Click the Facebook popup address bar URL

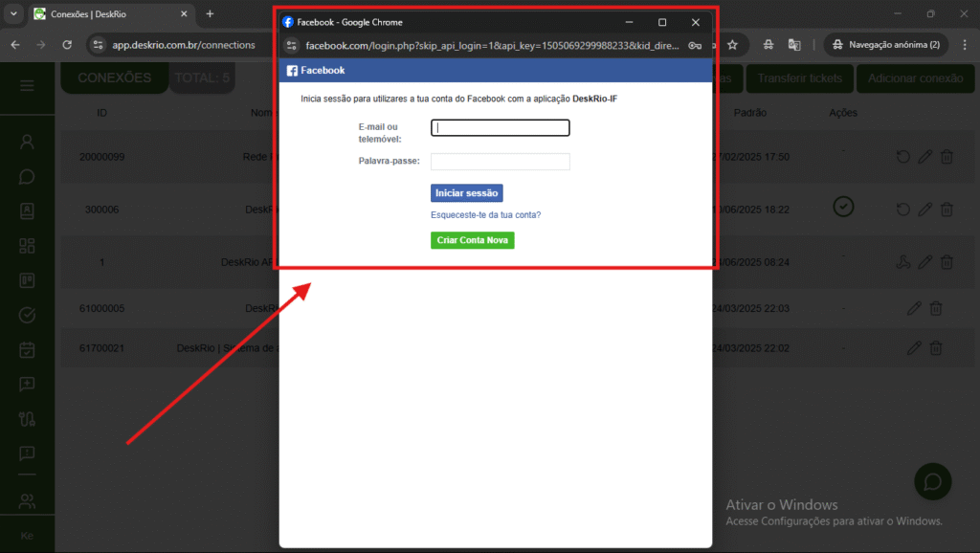[x=492, y=46]
